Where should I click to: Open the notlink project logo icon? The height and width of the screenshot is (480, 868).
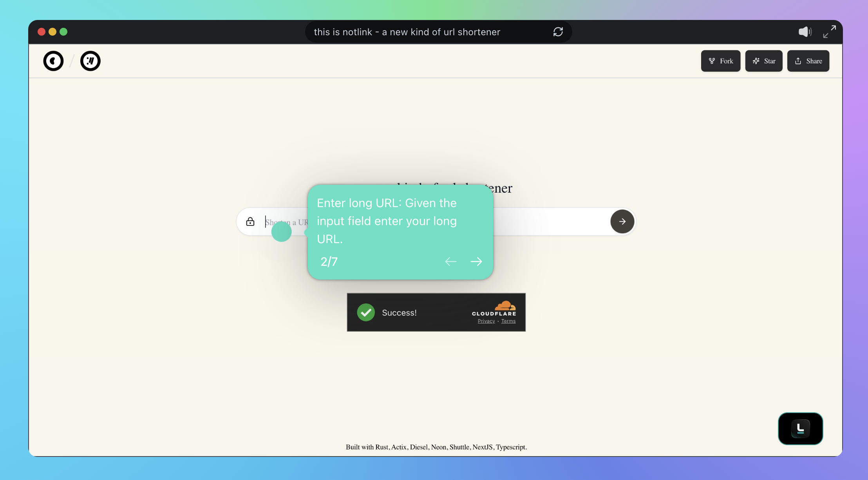[x=90, y=61]
